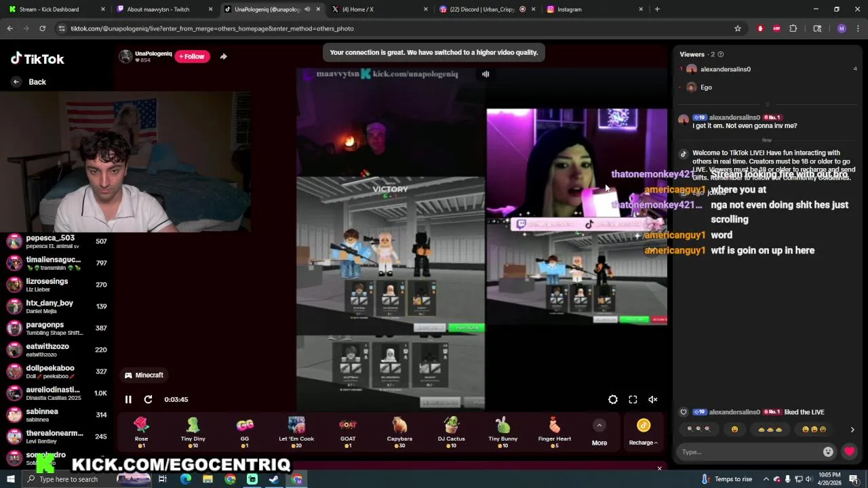868x488 pixels.
Task: Open the TikTok home logo
Action: coord(37,59)
